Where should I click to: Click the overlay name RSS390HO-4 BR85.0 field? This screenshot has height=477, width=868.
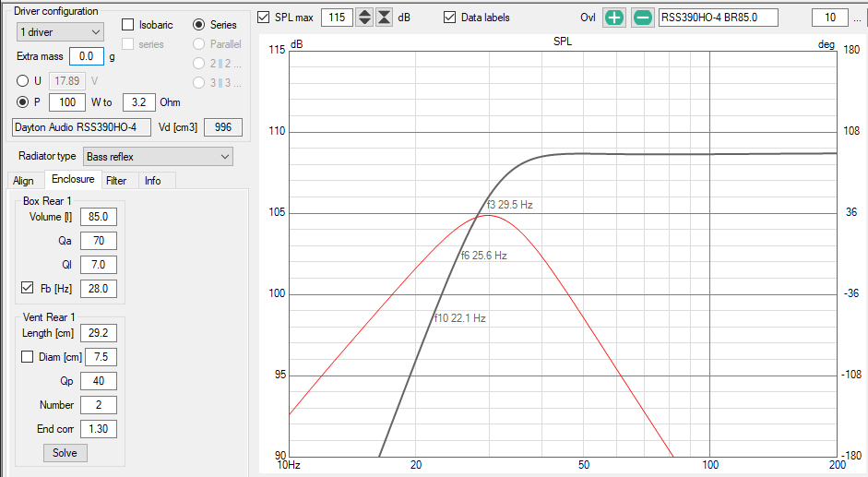719,18
